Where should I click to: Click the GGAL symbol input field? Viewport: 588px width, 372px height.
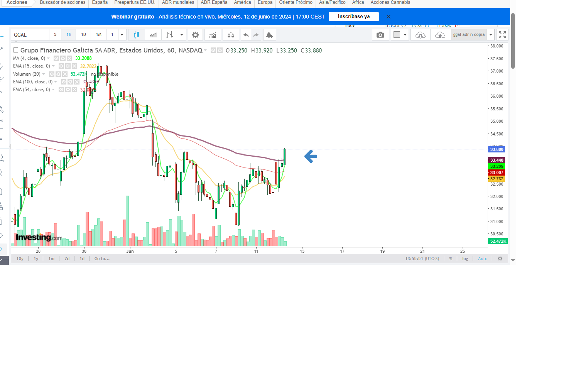coord(30,35)
